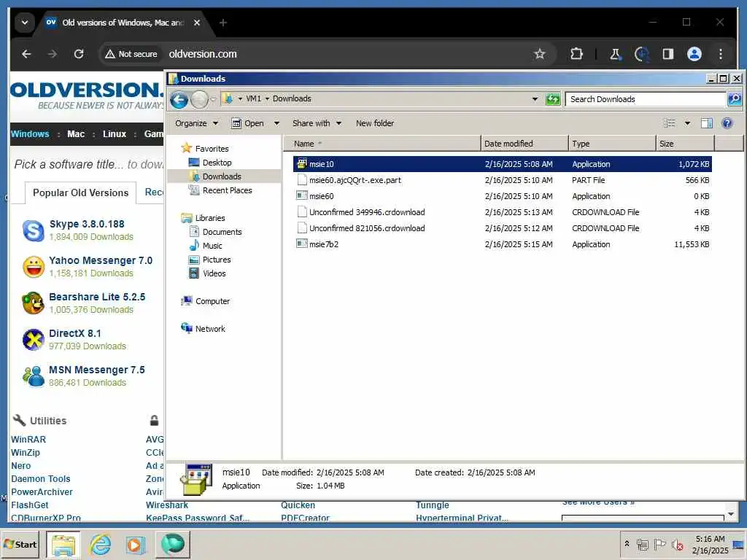Go back in Chrome browser
Image resolution: width=747 pixels, height=560 pixels.
point(27,54)
